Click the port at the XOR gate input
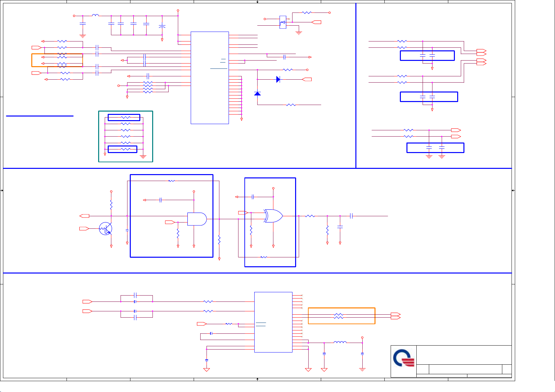The width and height of the screenshot is (555, 392). (x=243, y=213)
